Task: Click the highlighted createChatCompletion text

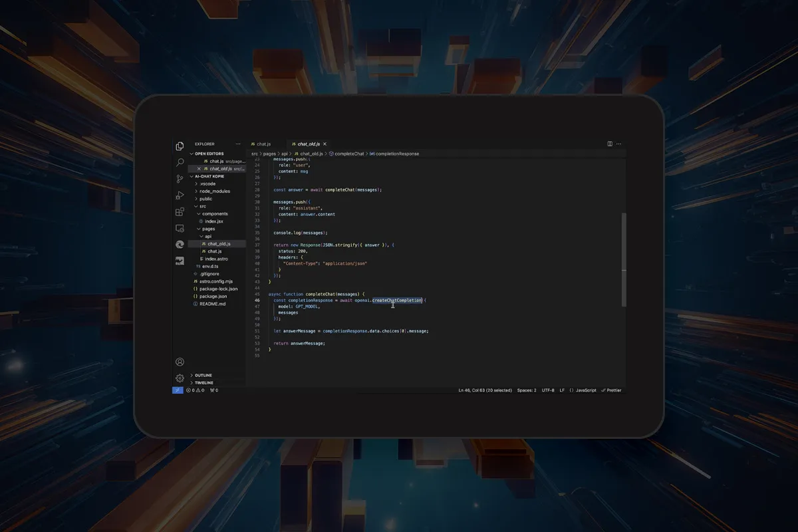Action: (x=397, y=300)
